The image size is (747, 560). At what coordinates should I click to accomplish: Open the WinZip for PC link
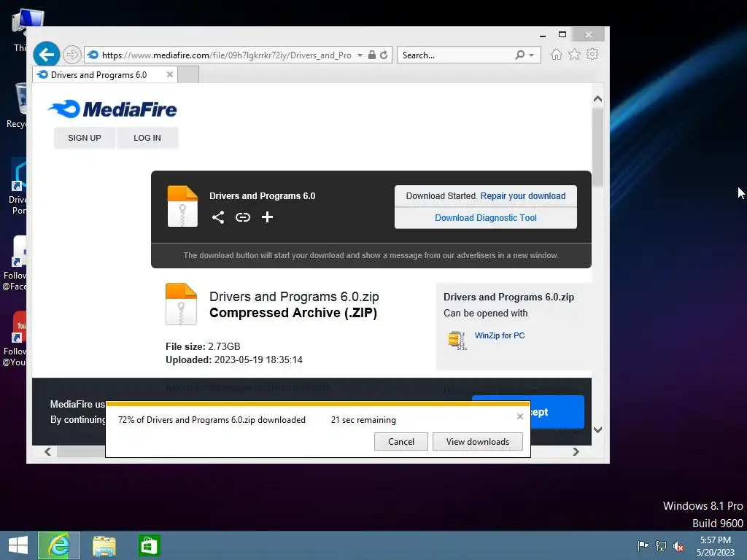[499, 335]
